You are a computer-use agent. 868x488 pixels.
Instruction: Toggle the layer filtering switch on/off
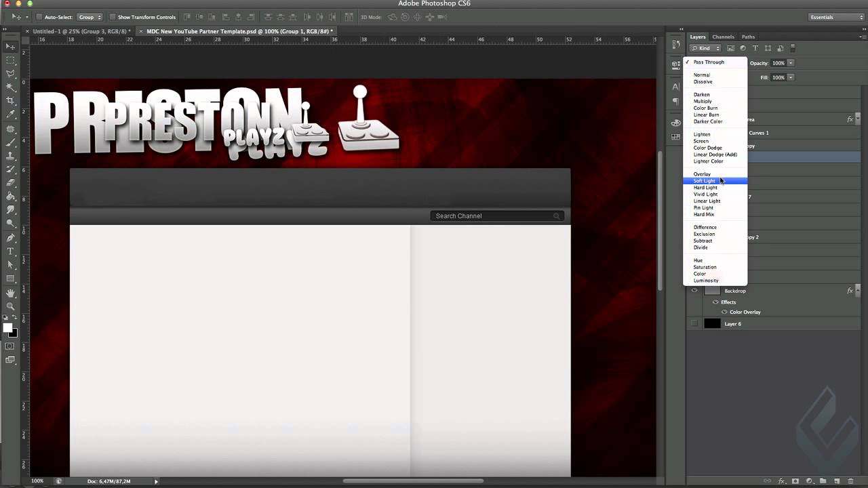click(793, 48)
